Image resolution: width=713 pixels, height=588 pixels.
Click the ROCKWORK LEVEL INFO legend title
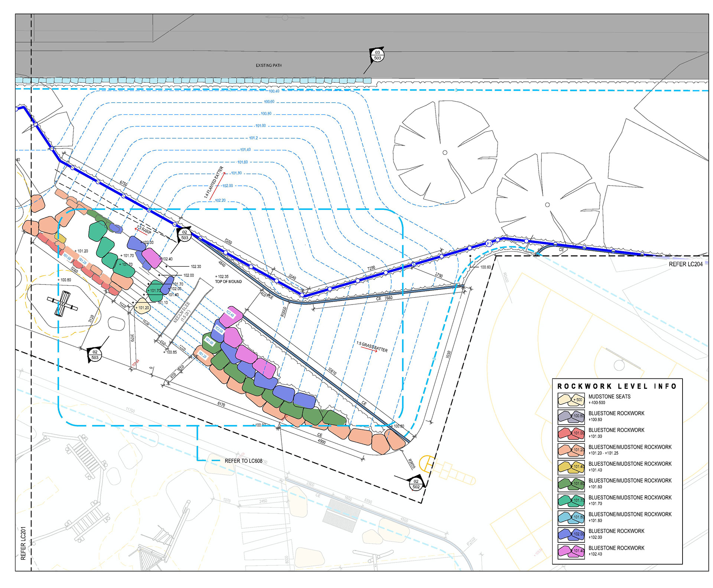tap(616, 386)
